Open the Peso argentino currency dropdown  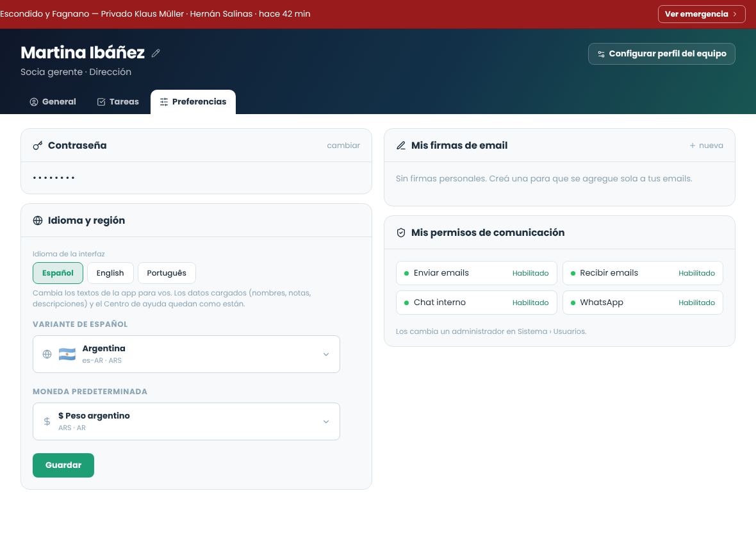[186, 421]
